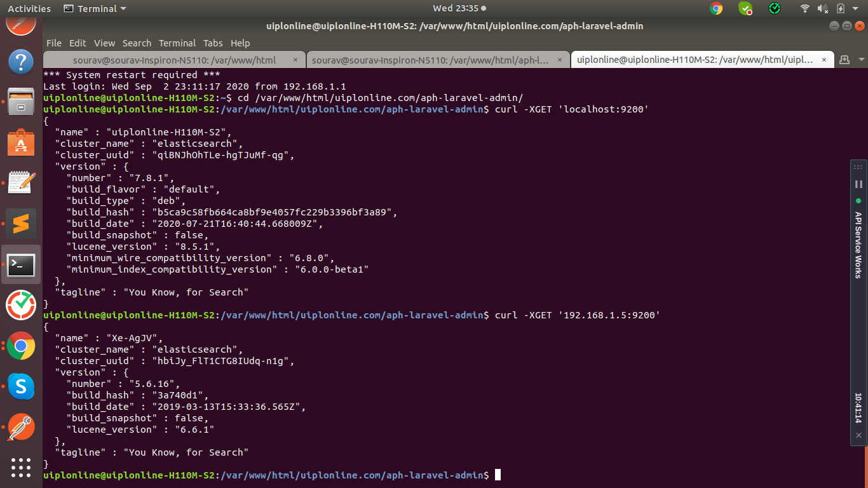This screenshot has height=488, width=868.
Task: Launch Google Chrome from the dock
Action: pyautogui.click(x=21, y=346)
